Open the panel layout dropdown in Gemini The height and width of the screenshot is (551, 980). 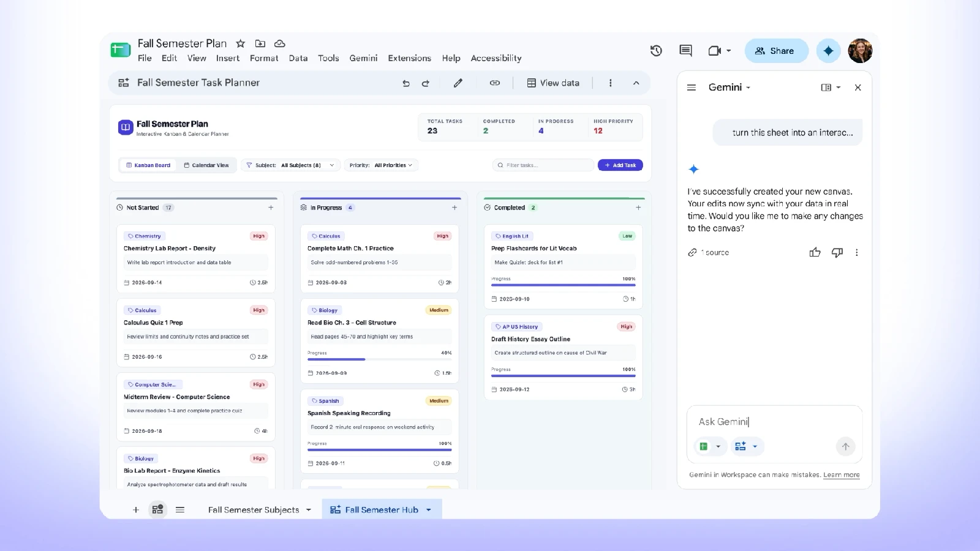839,88
